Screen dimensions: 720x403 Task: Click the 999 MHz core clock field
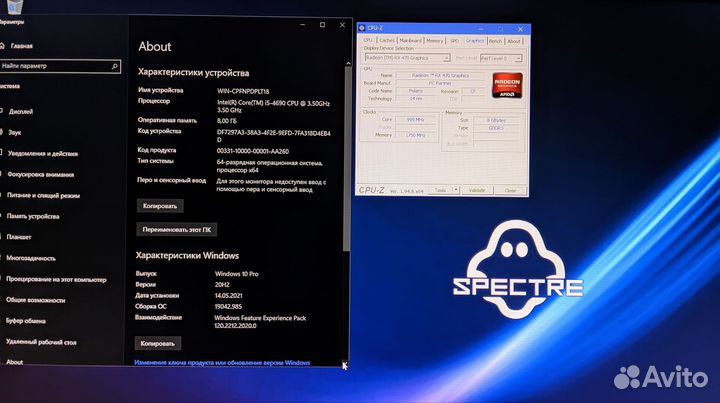tap(415, 119)
